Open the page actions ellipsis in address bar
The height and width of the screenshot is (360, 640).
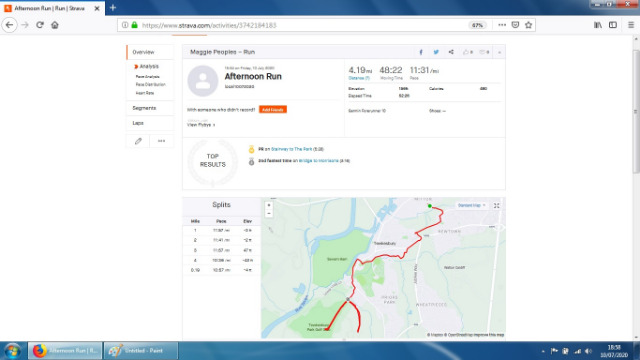tap(502, 25)
